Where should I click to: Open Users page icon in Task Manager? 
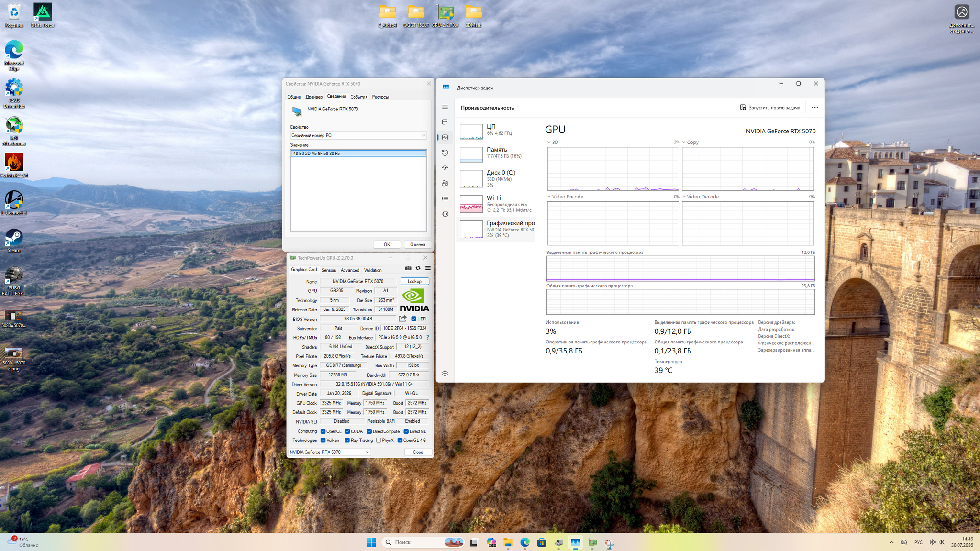click(445, 183)
